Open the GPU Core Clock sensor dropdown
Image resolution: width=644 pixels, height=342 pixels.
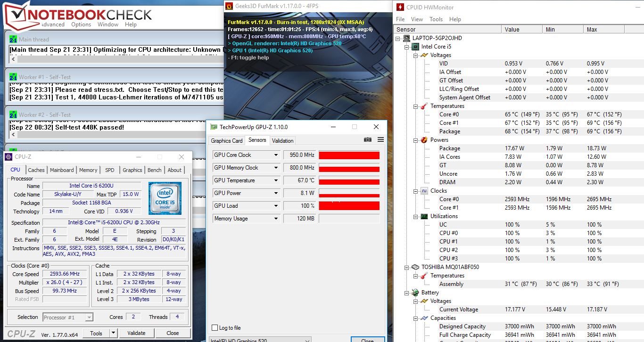click(276, 155)
